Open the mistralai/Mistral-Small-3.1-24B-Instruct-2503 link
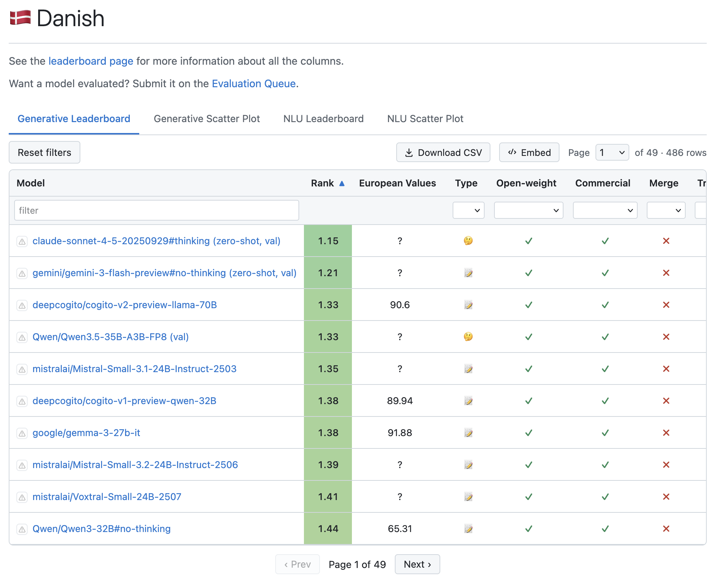The width and height of the screenshot is (722, 588). (135, 369)
